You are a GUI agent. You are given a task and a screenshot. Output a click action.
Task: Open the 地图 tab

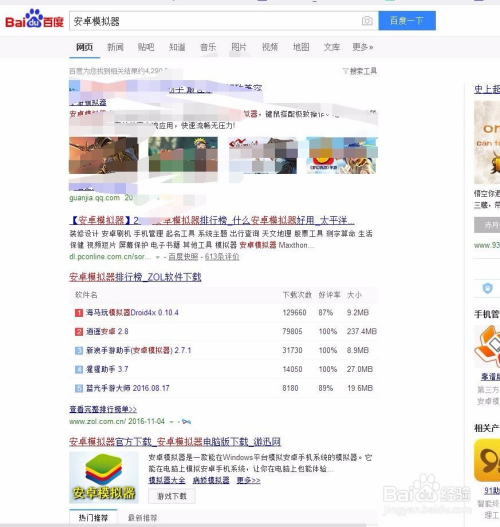tap(301, 47)
